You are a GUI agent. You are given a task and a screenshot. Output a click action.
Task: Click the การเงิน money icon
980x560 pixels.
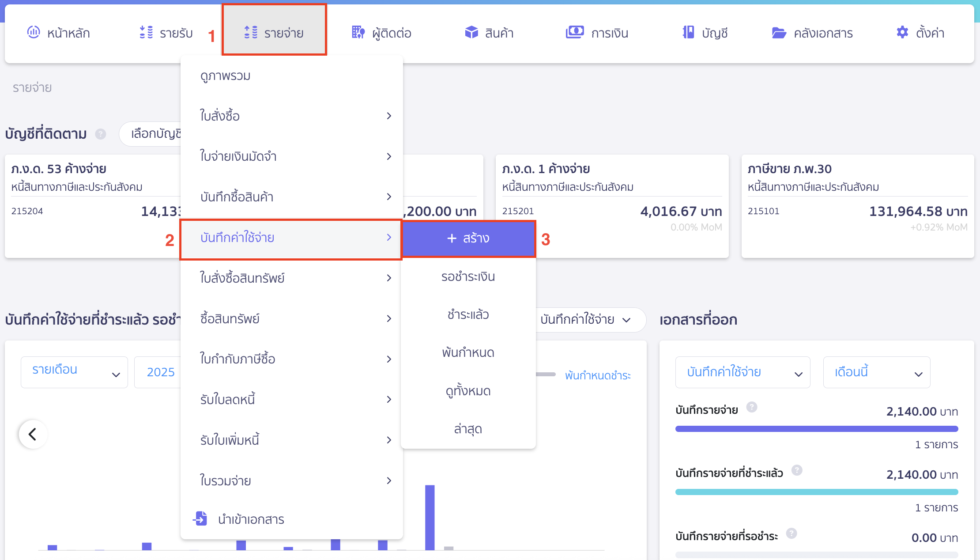click(x=575, y=32)
